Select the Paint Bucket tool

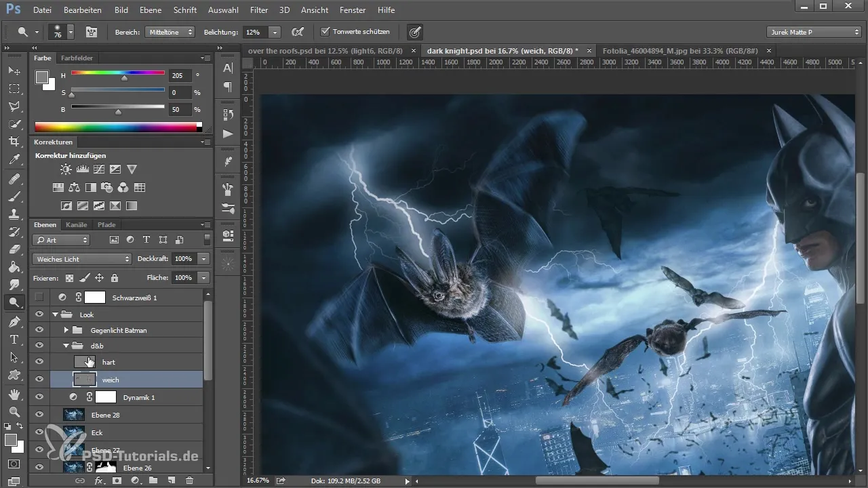14,267
